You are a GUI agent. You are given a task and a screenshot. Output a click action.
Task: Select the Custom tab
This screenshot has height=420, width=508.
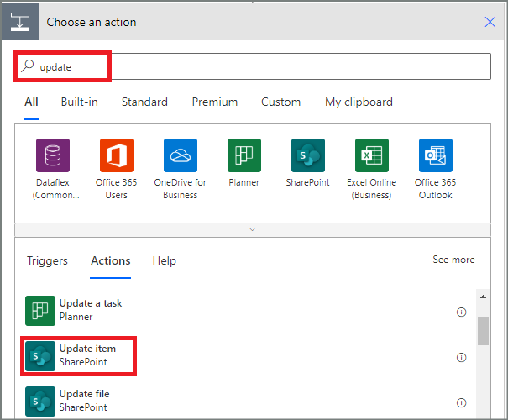point(281,102)
